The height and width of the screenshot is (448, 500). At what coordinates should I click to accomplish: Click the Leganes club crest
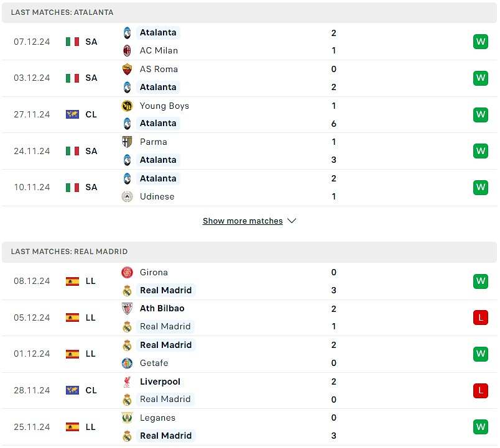pos(127,418)
